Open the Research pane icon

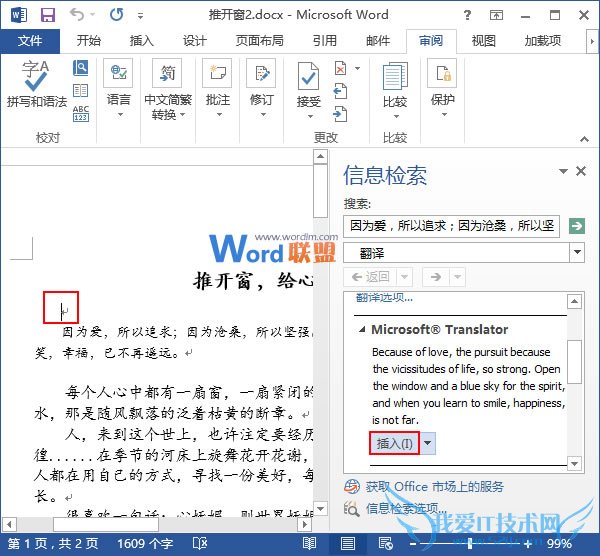[x=80, y=68]
